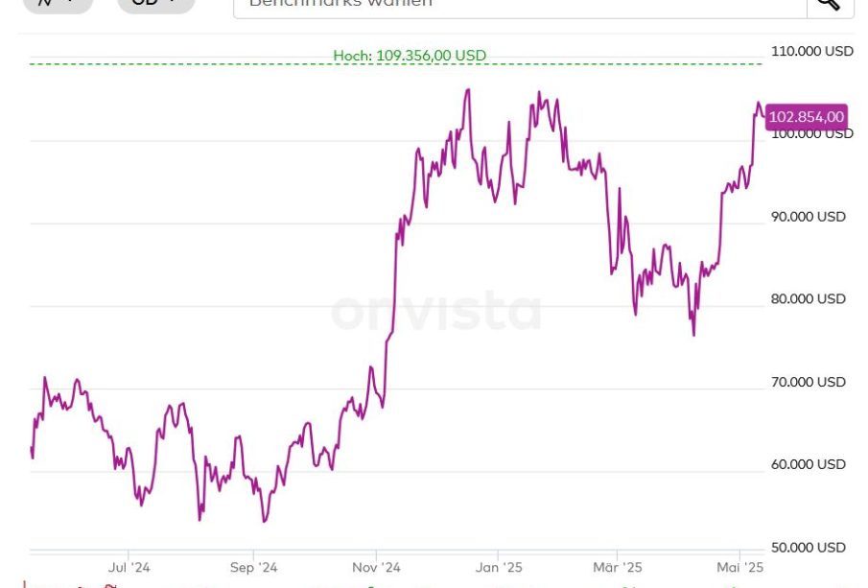Viewport: 868px width, 588px height.
Task: Click the 60.000 USD price axis label
Action: pyautogui.click(x=809, y=464)
